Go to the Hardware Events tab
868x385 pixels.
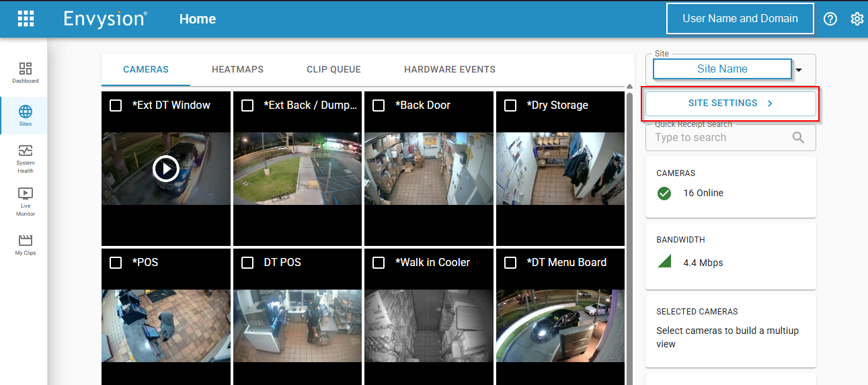449,69
